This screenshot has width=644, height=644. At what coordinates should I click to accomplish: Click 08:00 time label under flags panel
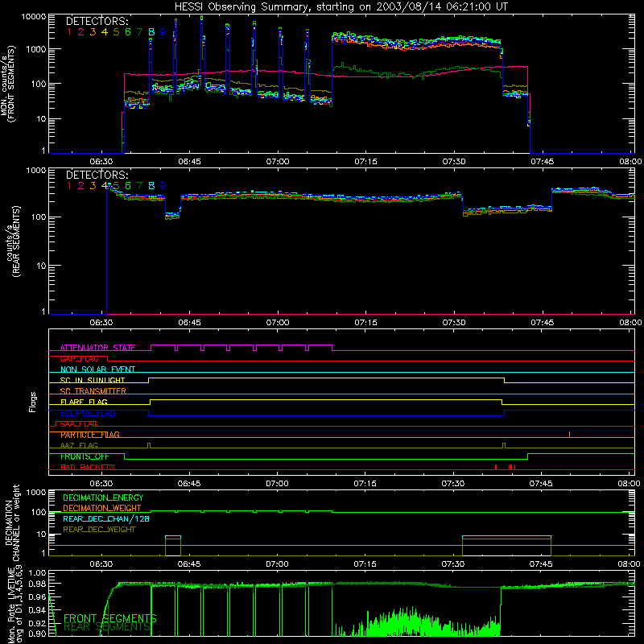tap(629, 484)
